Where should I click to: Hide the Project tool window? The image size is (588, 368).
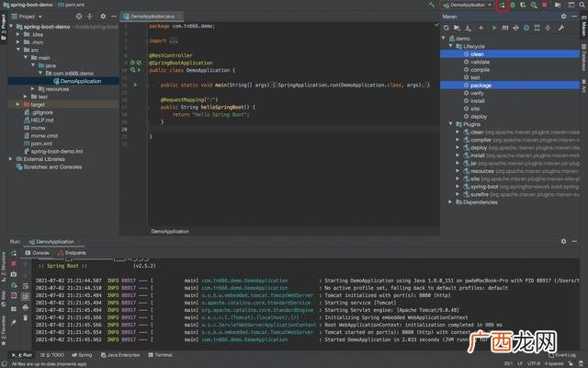(x=113, y=17)
